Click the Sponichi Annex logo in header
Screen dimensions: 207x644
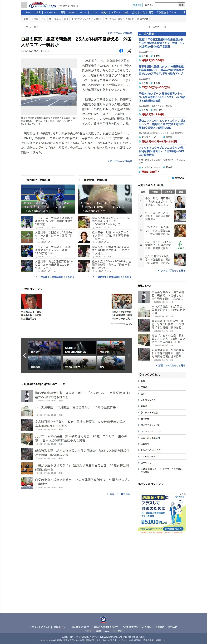tap(43, 5)
